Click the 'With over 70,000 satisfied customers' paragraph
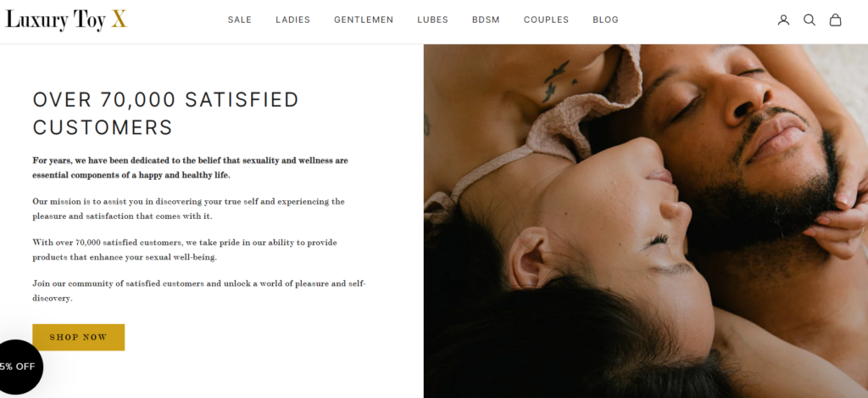This screenshot has width=868, height=398. (x=185, y=250)
